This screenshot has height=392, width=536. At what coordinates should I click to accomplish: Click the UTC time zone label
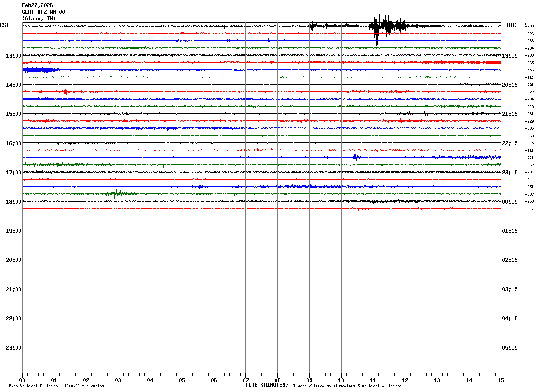pos(512,25)
